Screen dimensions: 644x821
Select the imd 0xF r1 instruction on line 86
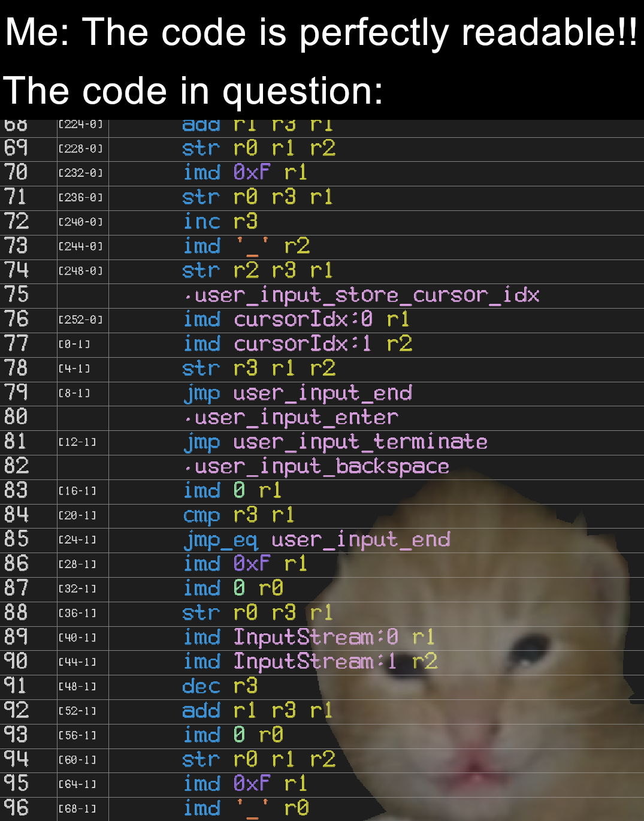pyautogui.click(x=246, y=565)
